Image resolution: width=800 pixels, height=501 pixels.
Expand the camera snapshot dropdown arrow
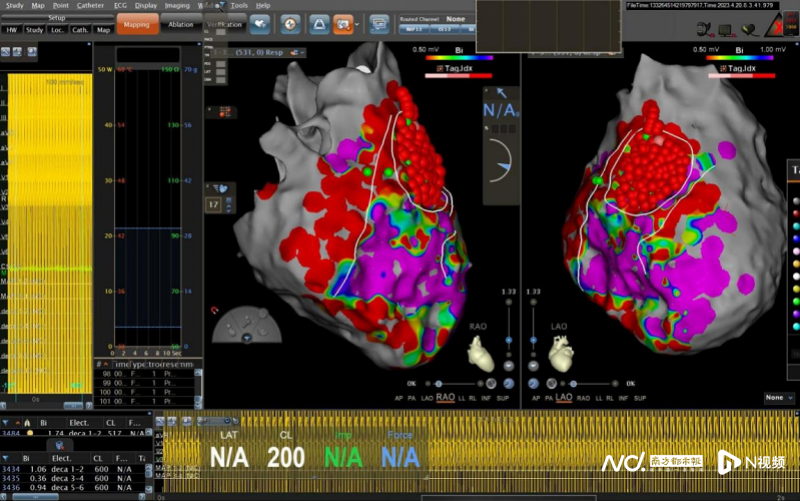(x=356, y=22)
